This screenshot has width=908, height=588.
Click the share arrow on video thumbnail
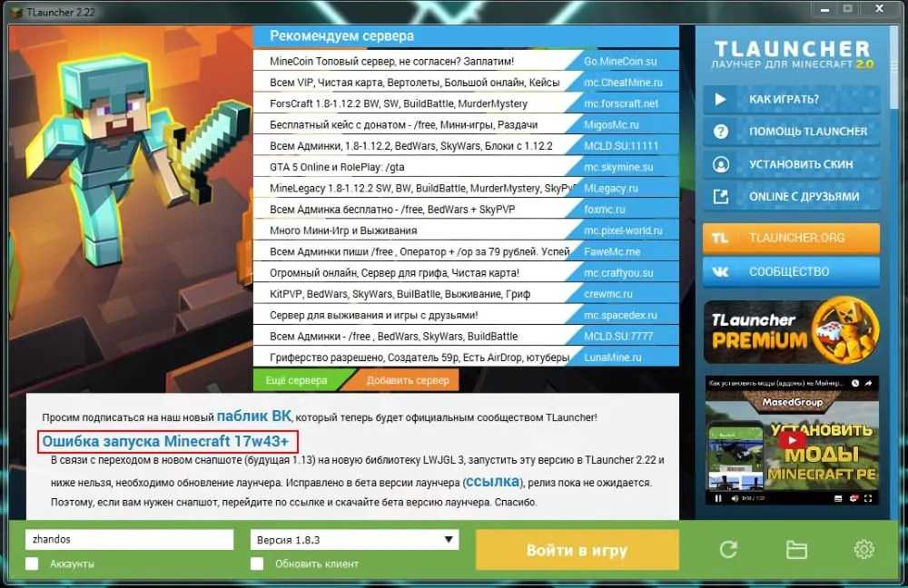coord(868,383)
